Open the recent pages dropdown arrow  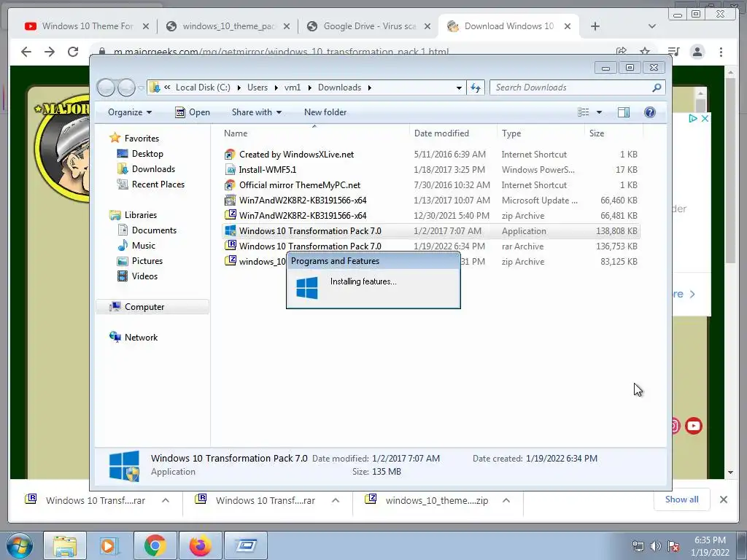point(141,88)
